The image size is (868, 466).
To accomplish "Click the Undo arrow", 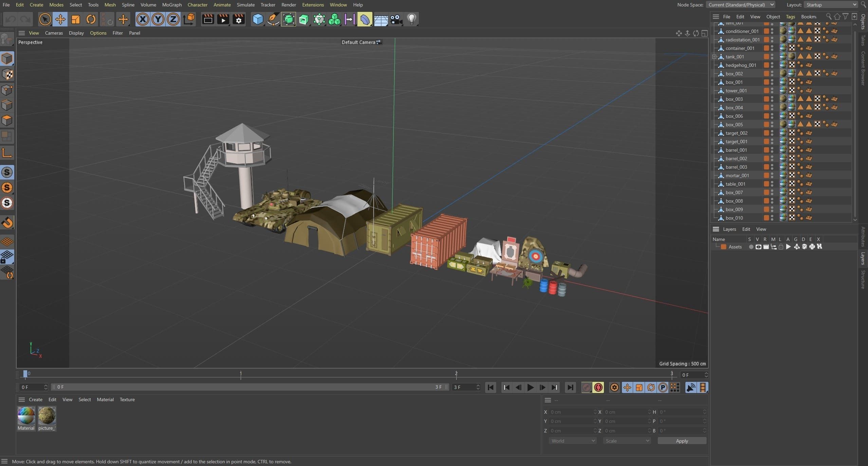I will pyautogui.click(x=11, y=19).
